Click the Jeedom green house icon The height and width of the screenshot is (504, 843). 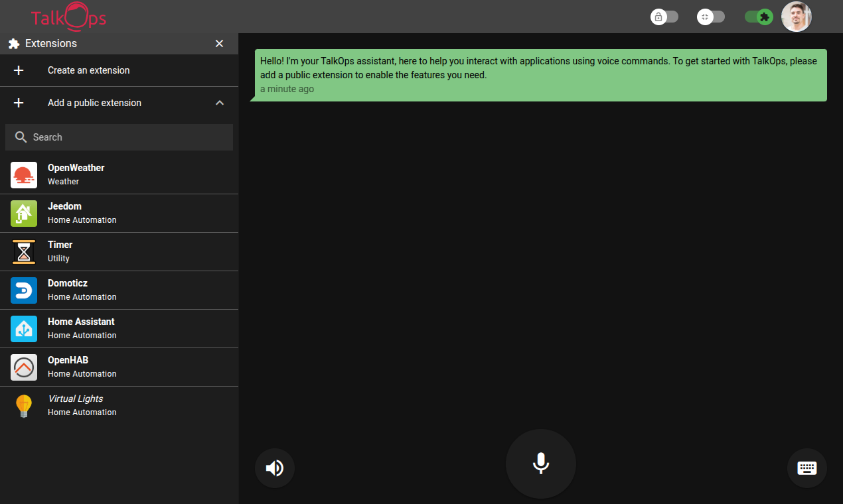point(24,214)
